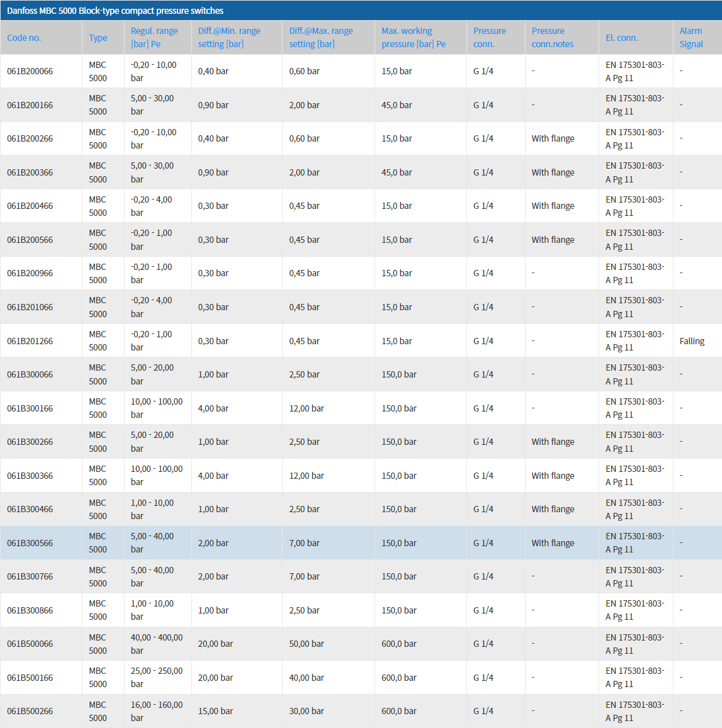Click EN 175301-803-A Pg 11 in row 061B200966
The width and height of the screenshot is (722, 728).
(x=635, y=273)
